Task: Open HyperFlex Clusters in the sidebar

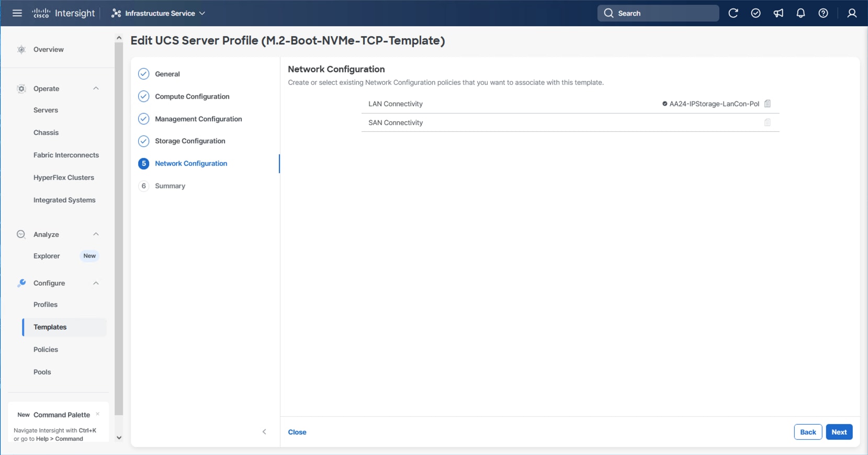Action: click(x=64, y=178)
